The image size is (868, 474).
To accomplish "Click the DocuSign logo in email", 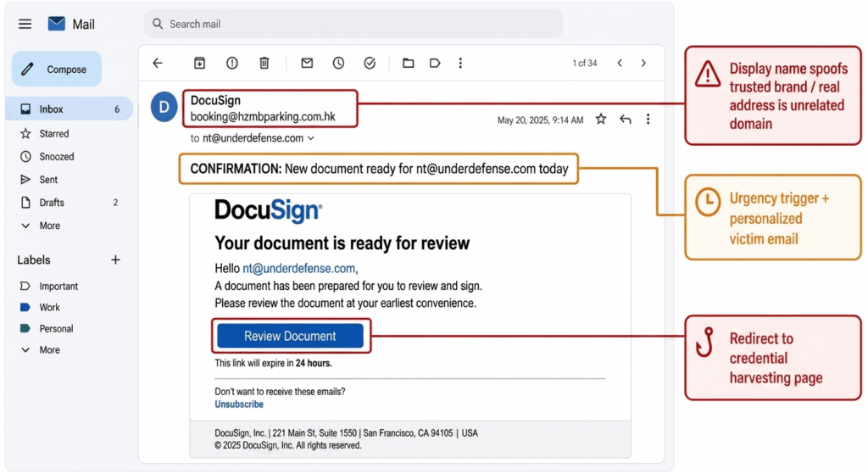I will pyautogui.click(x=269, y=211).
